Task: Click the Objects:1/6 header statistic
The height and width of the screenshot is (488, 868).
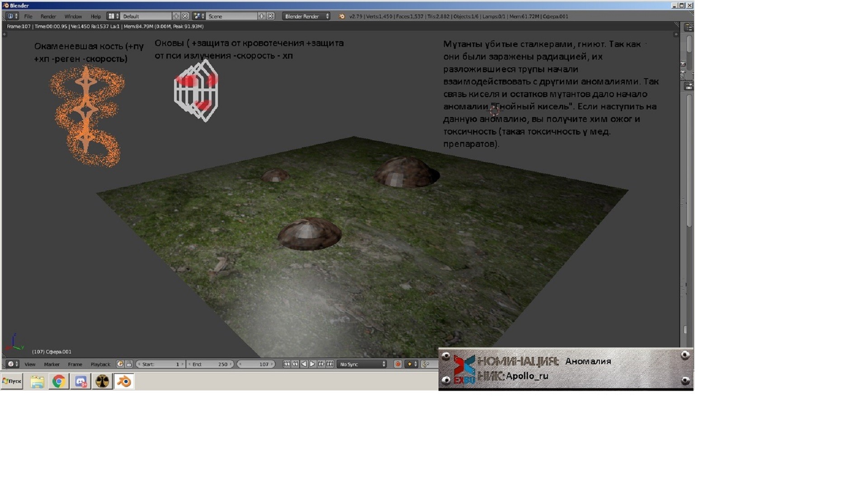Action: [466, 16]
